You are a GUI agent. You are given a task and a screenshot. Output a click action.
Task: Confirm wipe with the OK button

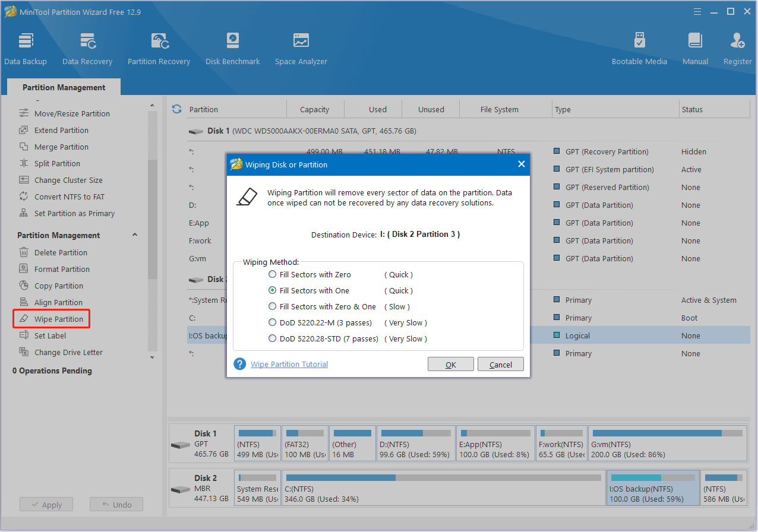tap(450, 365)
